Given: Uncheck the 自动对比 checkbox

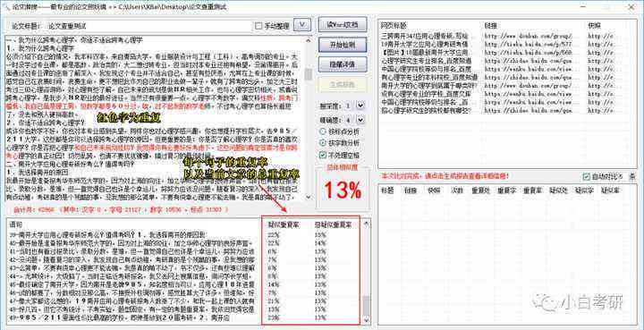Looking at the screenshot, I should point(587,176).
